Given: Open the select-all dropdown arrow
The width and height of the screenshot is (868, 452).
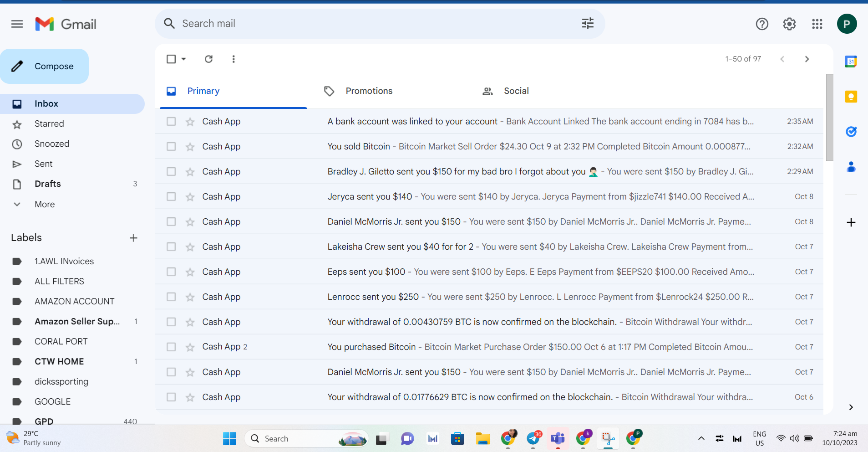Looking at the screenshot, I should click(183, 59).
